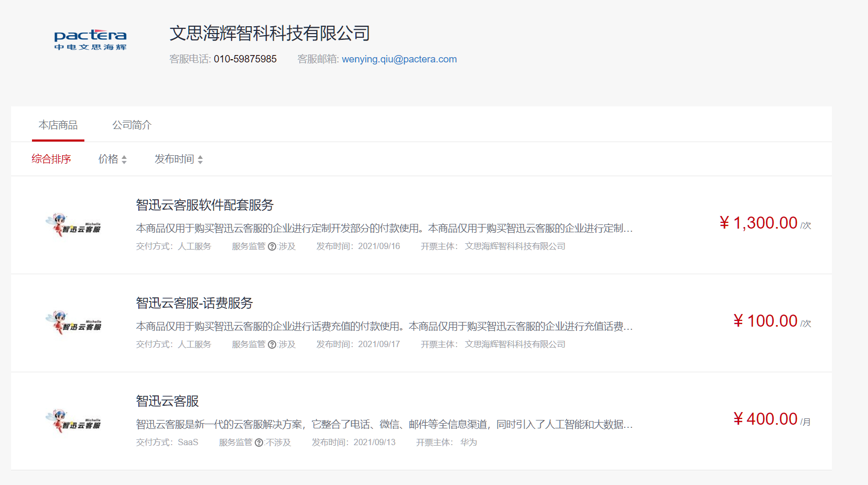Click the description of 智迅云客服软件配套服务
The image size is (868, 485).
(384, 228)
